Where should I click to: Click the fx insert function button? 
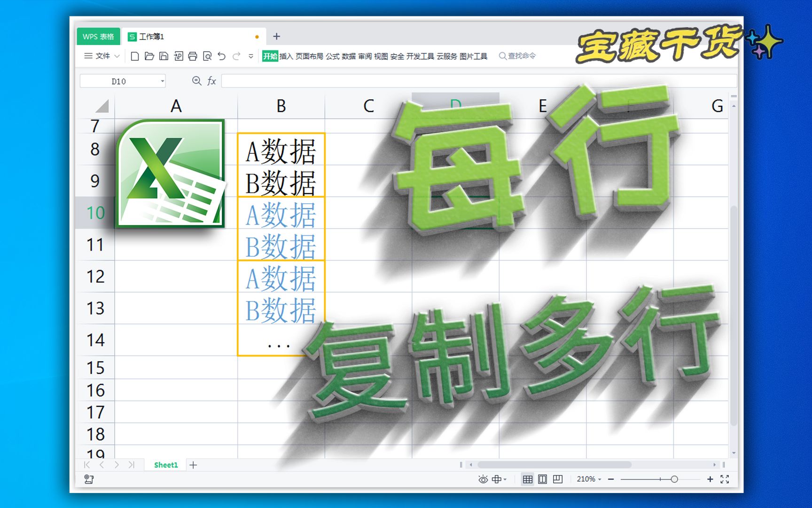pyautogui.click(x=211, y=81)
